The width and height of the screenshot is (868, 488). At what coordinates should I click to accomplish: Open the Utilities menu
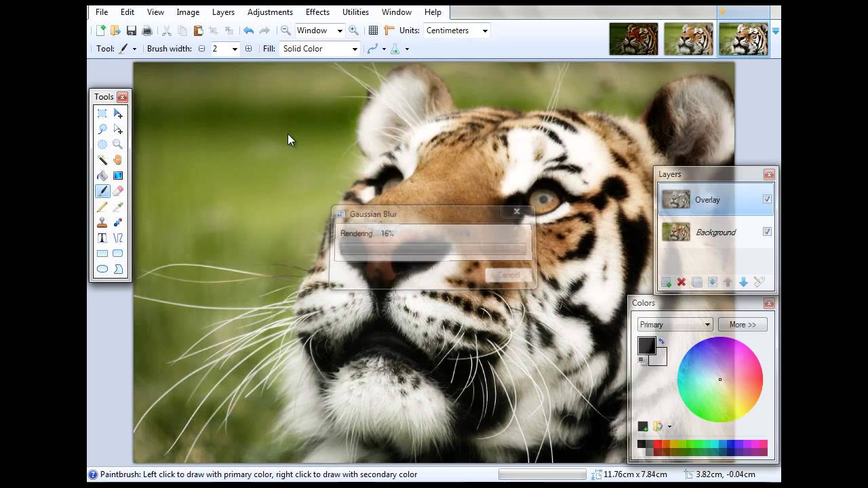click(x=355, y=12)
